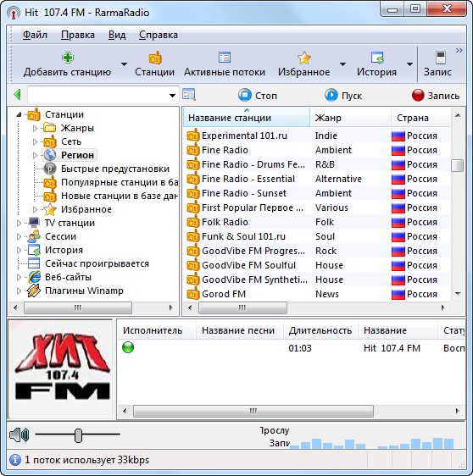473x476 pixels.
Task: Click the Добавить станцию toolbar icon
Action: [x=68, y=58]
